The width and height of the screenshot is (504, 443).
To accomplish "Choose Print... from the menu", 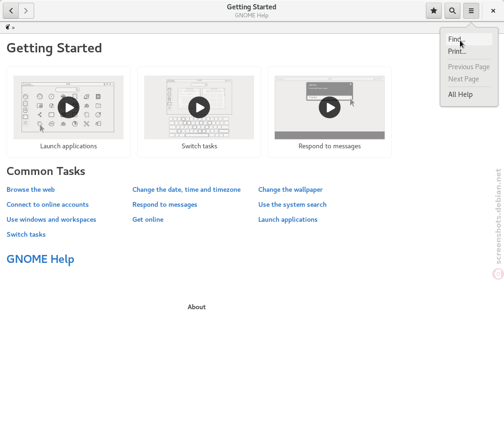I will pos(469,51).
